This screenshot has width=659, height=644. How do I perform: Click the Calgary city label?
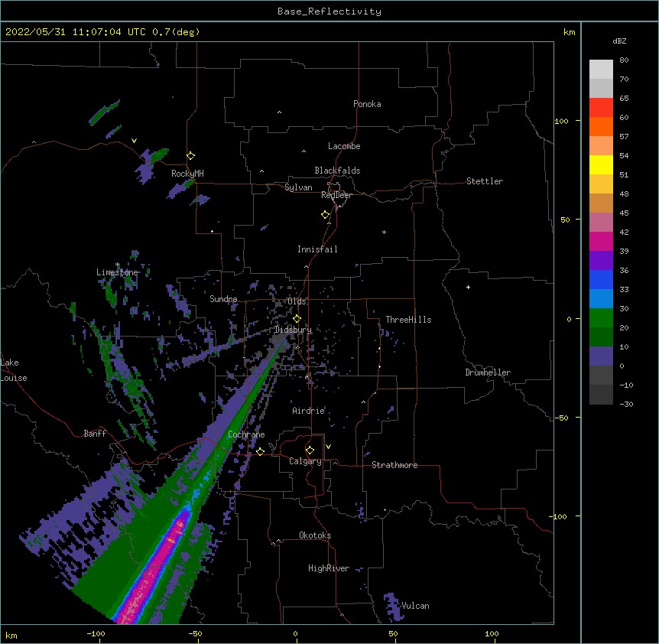click(x=305, y=461)
